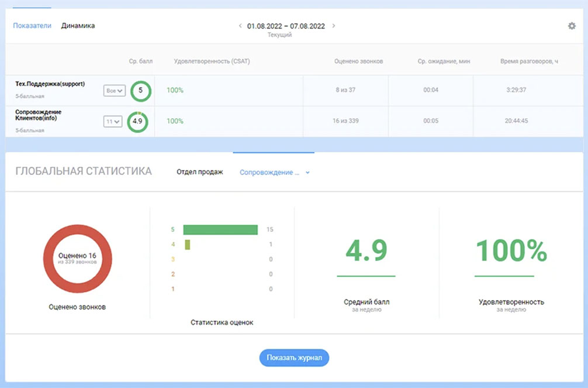The width and height of the screenshot is (588, 388).
Task: Click the date range 01.08.2022 – 07.08.2022
Action: click(x=287, y=26)
